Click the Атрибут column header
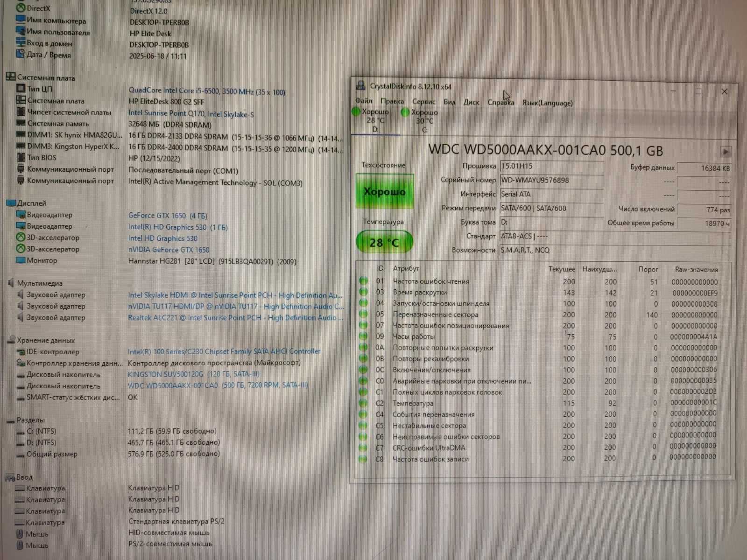The height and width of the screenshot is (560, 747). [x=406, y=268]
